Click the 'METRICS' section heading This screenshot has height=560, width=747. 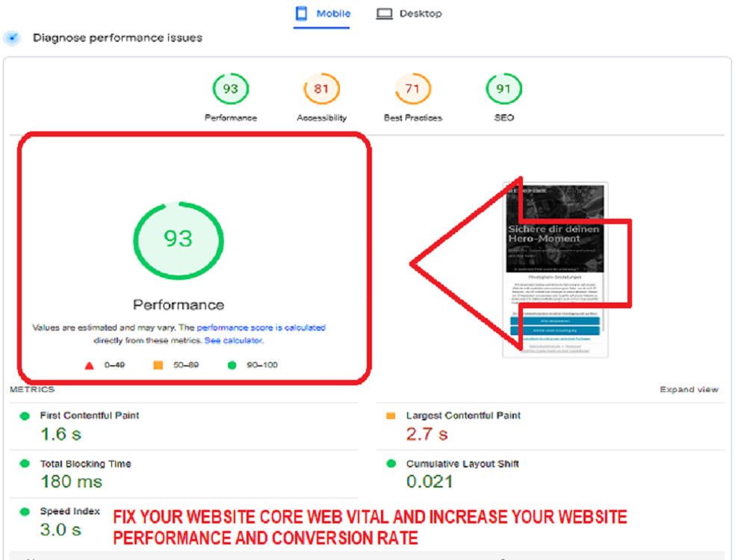tap(32, 390)
